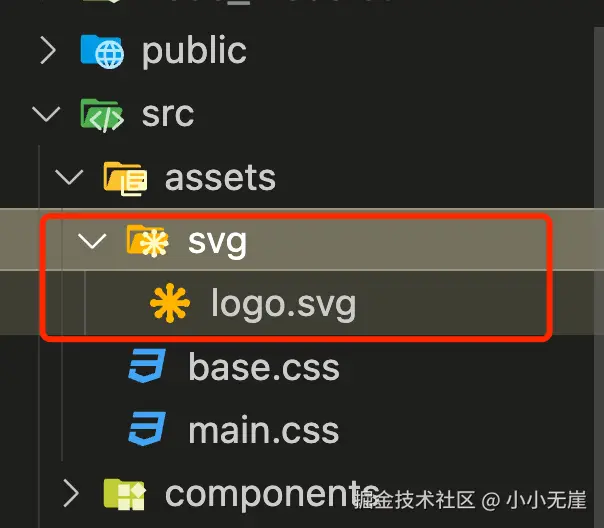Expand the public folder chevron
Viewport: 604px width, 528px height.
(x=47, y=51)
